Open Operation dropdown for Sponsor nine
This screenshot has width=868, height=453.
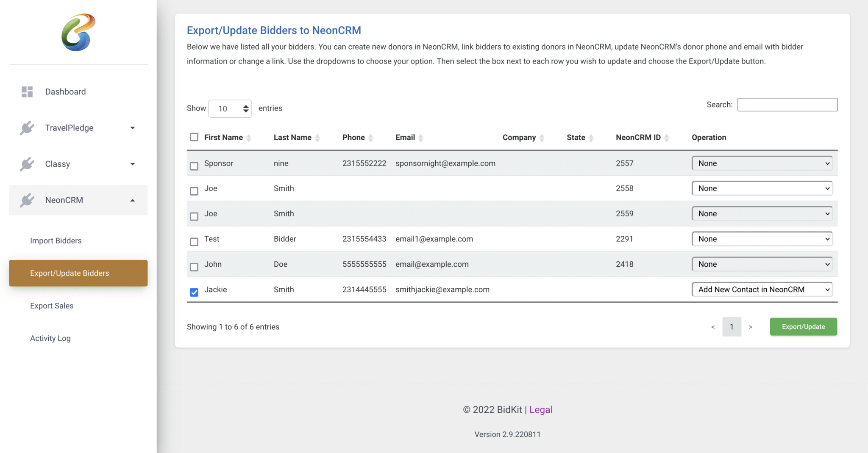pos(762,163)
